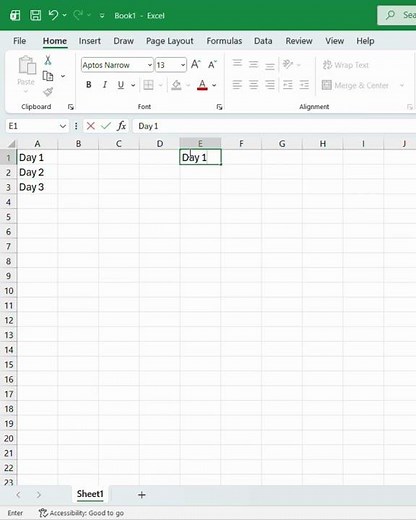Click the Search box
Image resolution: width=416 pixels, height=520 pixels.
point(397,15)
